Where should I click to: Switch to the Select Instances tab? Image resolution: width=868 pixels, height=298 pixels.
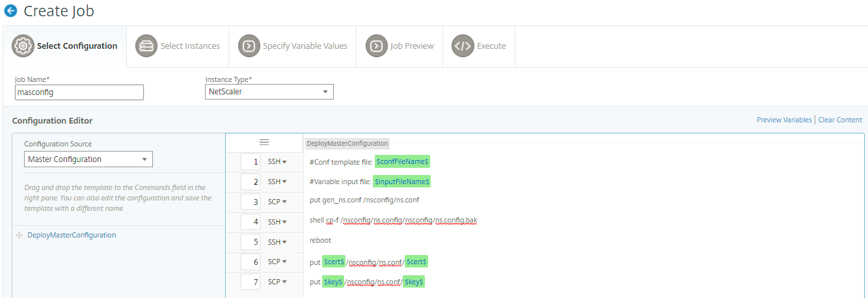tap(178, 46)
